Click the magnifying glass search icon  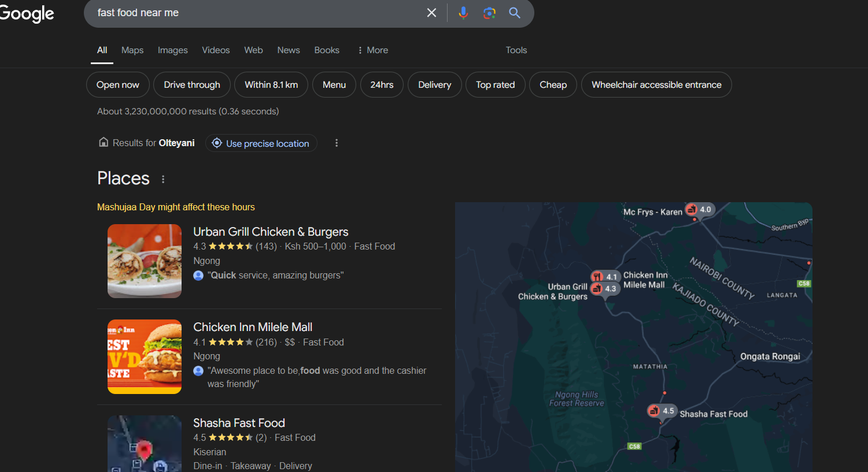click(x=515, y=13)
